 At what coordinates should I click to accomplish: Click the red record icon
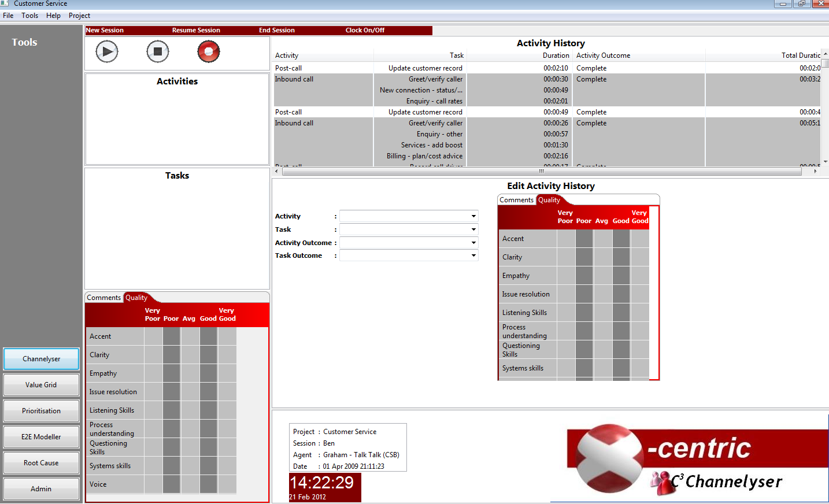click(x=209, y=52)
